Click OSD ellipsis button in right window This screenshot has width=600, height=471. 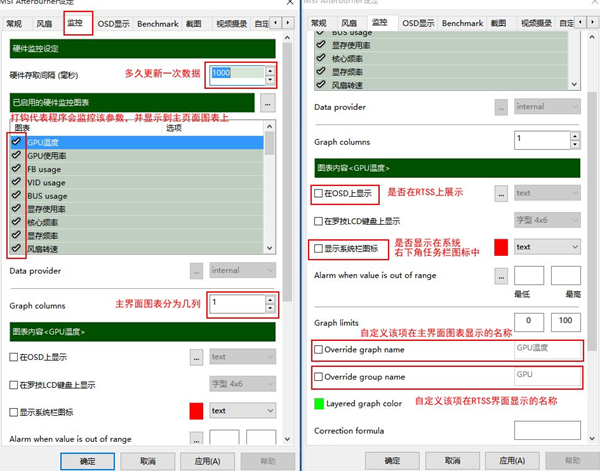click(x=501, y=194)
